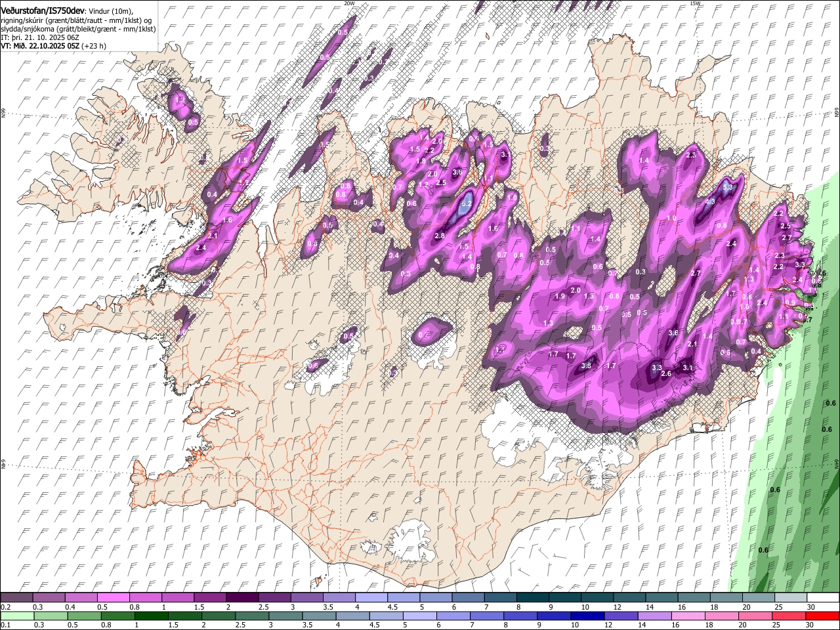
Task: Click the pink 0.5 swatch in upper snow legend
Action: click(113, 598)
